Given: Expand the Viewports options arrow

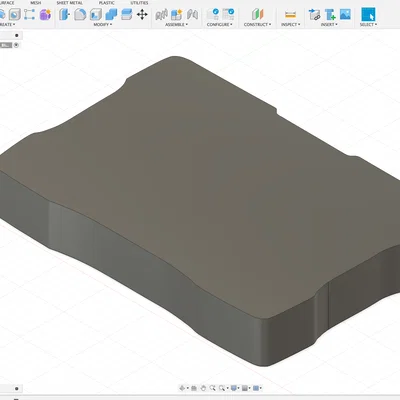Looking at the screenshot, I should pos(261,388).
